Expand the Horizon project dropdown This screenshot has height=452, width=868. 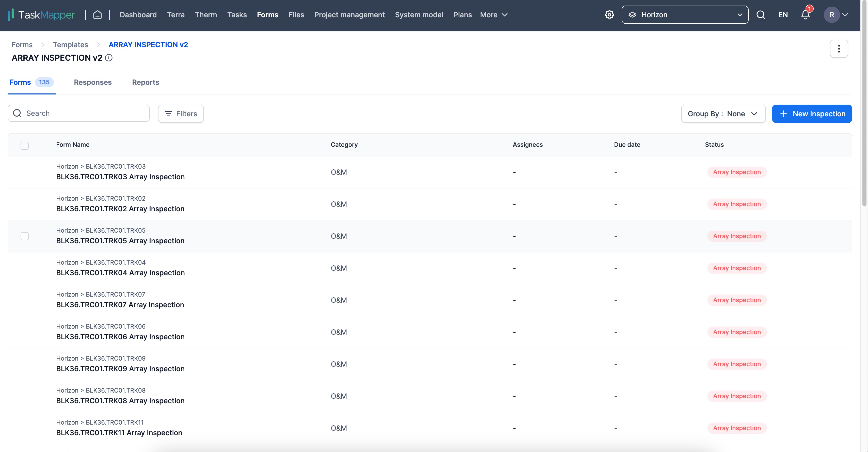(685, 15)
